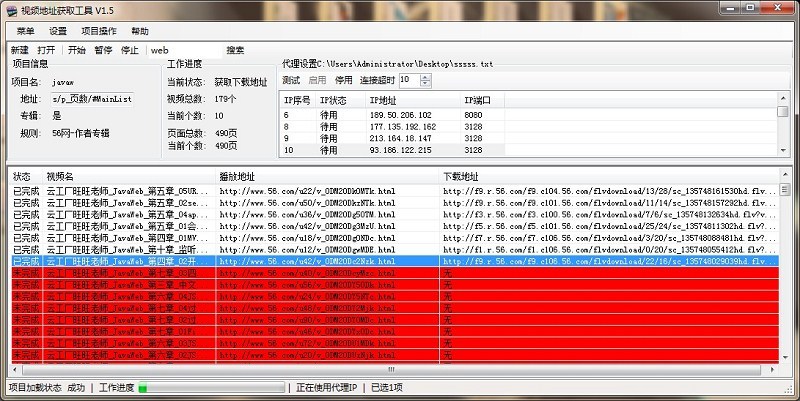Screen dimensions: 800x401
Task: Click the 下载地址 column header
Action: point(462,177)
